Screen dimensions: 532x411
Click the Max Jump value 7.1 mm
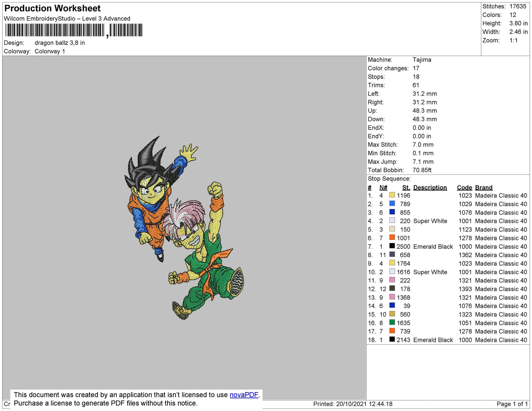click(x=423, y=162)
